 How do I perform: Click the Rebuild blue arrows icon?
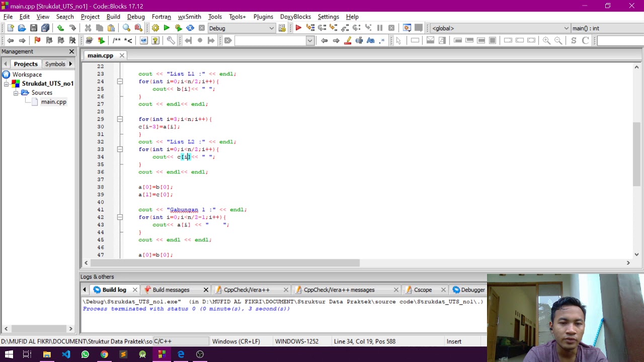click(x=190, y=28)
